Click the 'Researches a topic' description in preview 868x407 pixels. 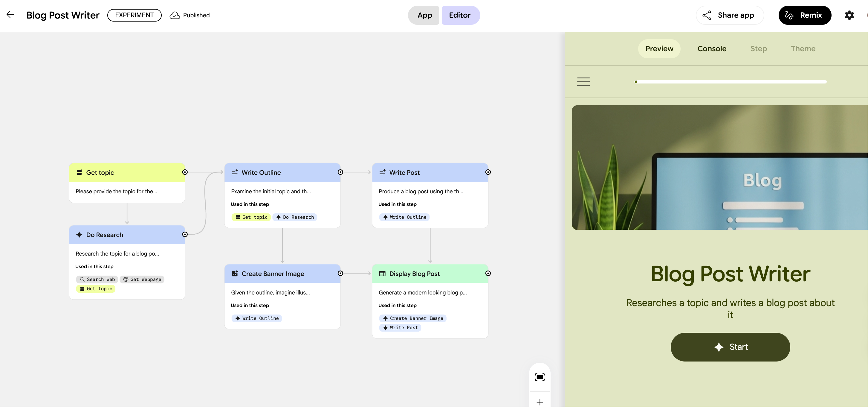click(x=730, y=309)
